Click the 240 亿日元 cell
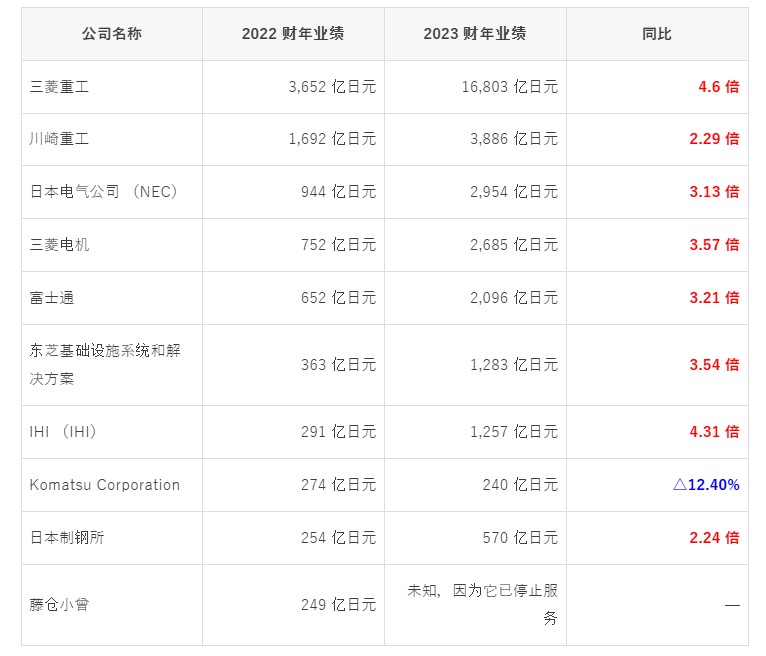Viewport: 766px width, 656px height. (x=475, y=485)
